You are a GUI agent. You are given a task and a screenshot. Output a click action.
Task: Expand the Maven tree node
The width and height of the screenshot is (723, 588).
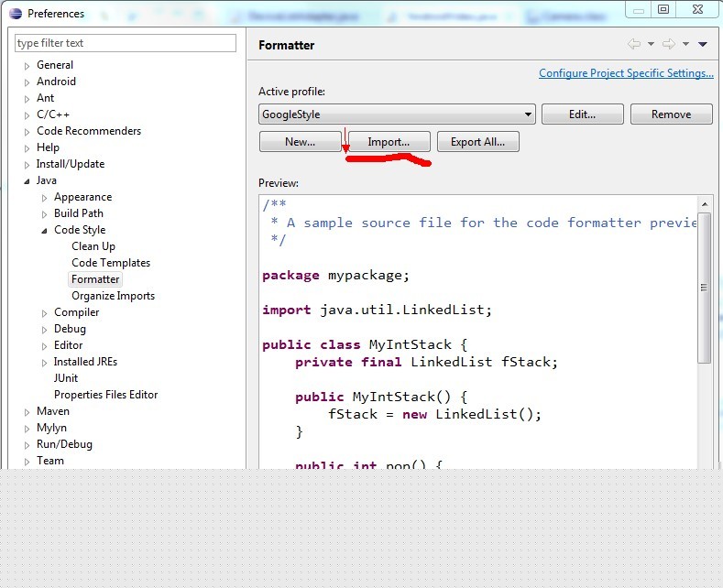pos(27,412)
